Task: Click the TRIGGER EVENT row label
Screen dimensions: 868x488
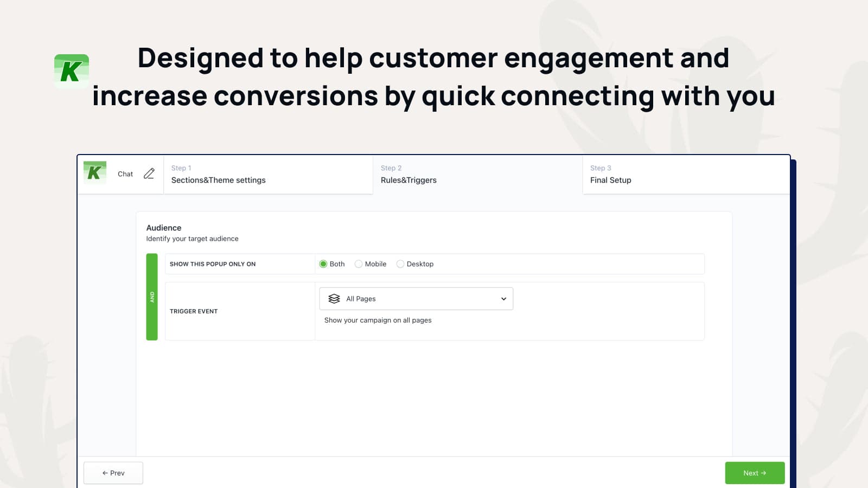Action: [x=194, y=311]
